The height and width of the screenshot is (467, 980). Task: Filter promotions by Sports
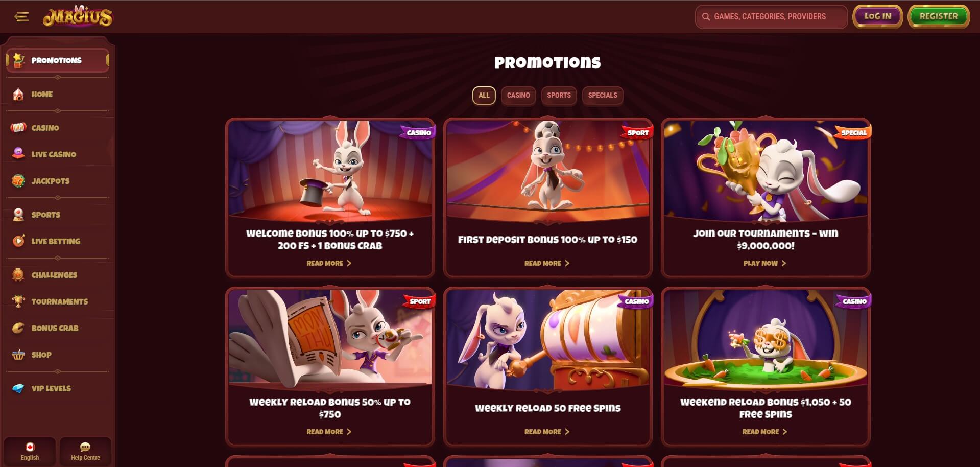[559, 95]
